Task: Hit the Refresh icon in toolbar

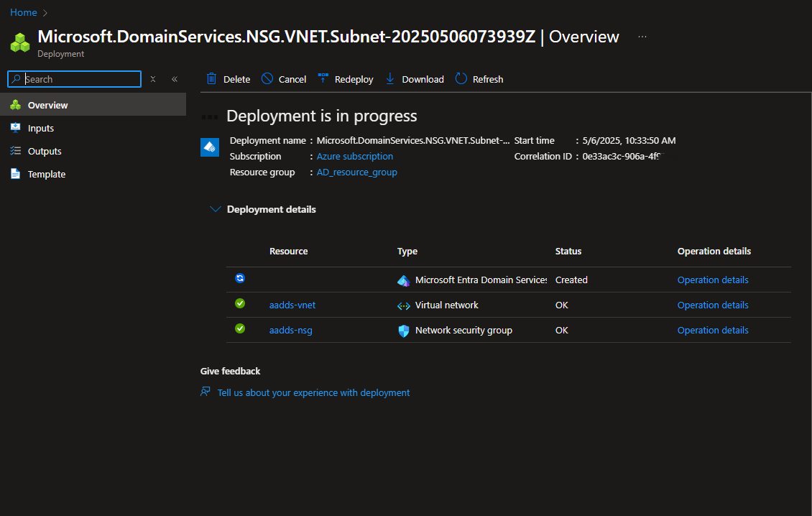Action: click(461, 79)
